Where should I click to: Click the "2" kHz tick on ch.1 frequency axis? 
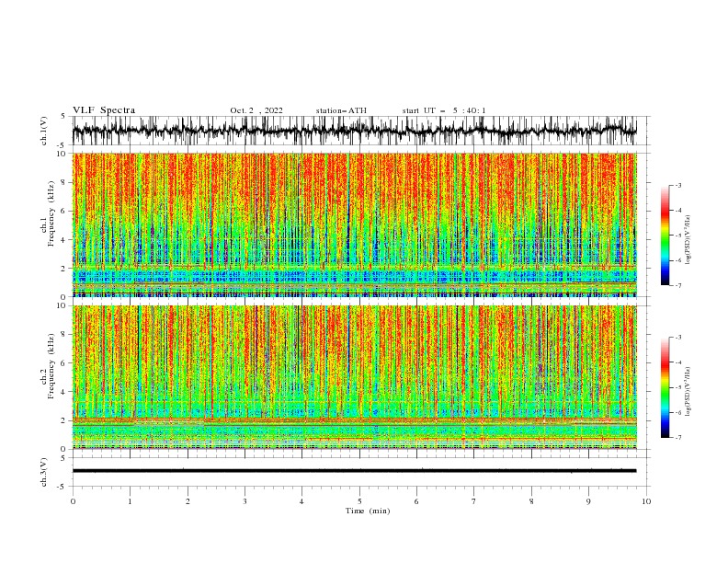pyautogui.click(x=64, y=269)
